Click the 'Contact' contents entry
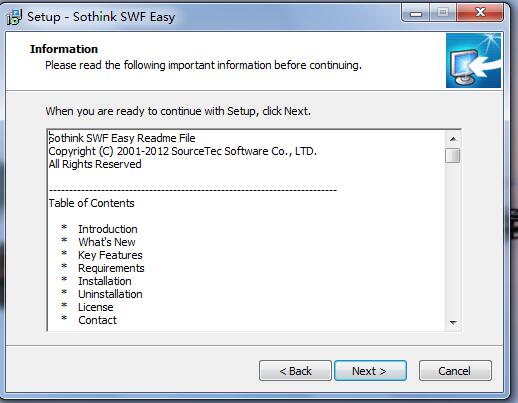The height and width of the screenshot is (403, 518). (x=97, y=320)
